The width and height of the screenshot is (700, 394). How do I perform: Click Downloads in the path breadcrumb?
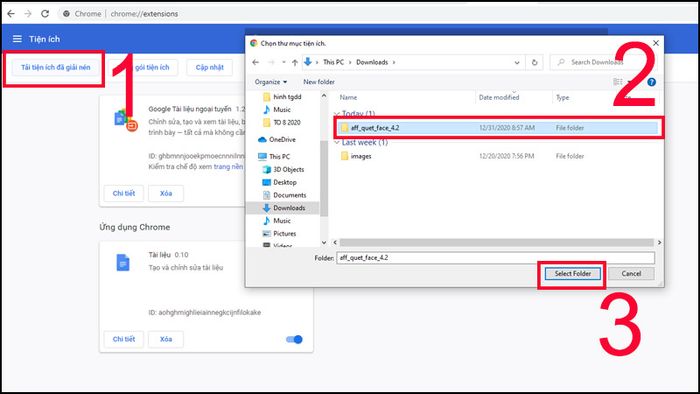(372, 62)
